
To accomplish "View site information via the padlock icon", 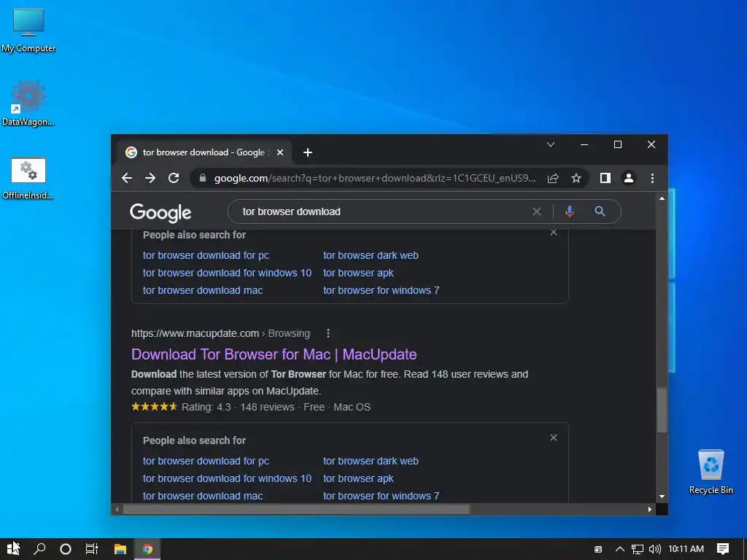I will tap(203, 178).
